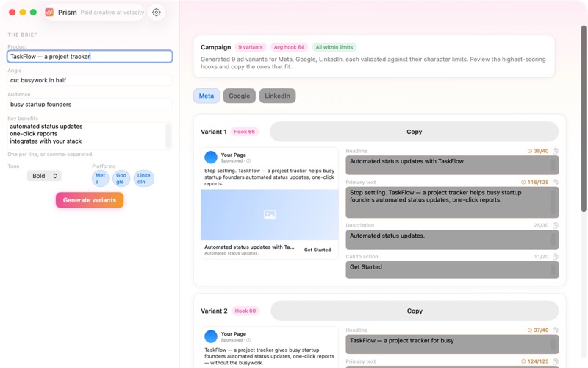Click the Angle input field
Screen dimensions: 588x368
click(90, 80)
